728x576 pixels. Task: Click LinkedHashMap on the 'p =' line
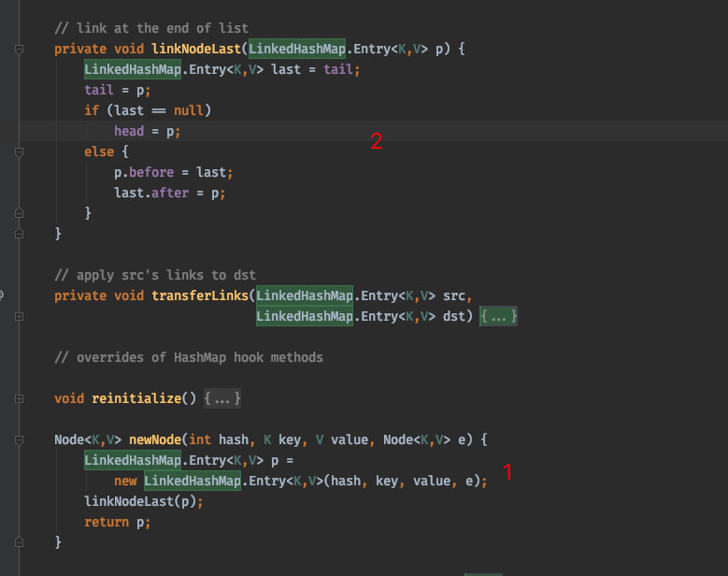pos(133,460)
